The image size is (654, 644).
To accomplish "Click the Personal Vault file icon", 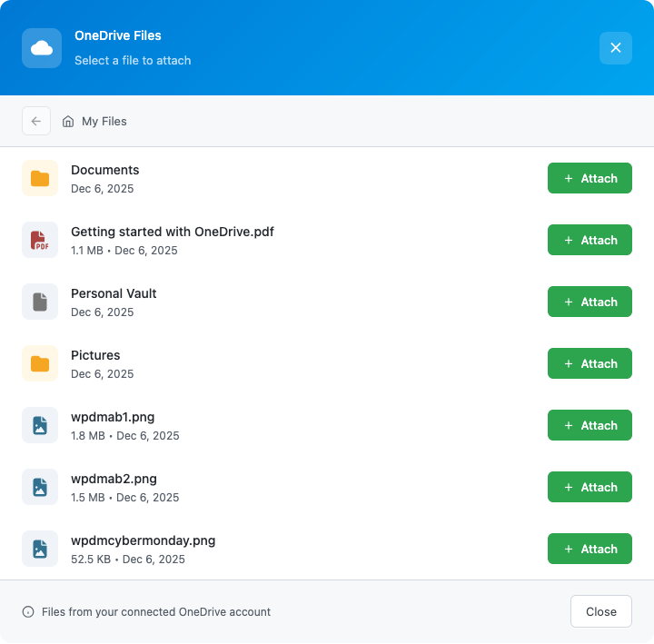I will (x=40, y=302).
